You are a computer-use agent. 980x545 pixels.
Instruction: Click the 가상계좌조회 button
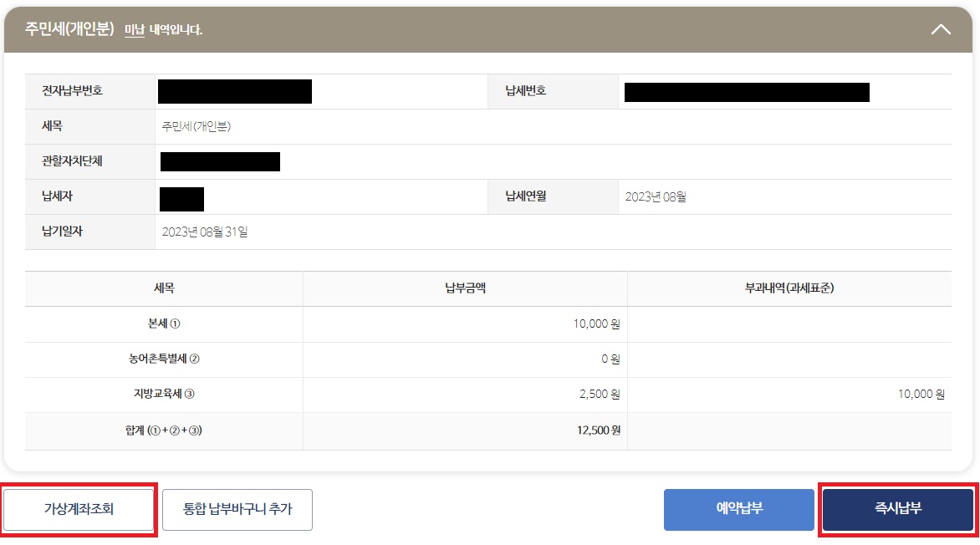tap(79, 509)
